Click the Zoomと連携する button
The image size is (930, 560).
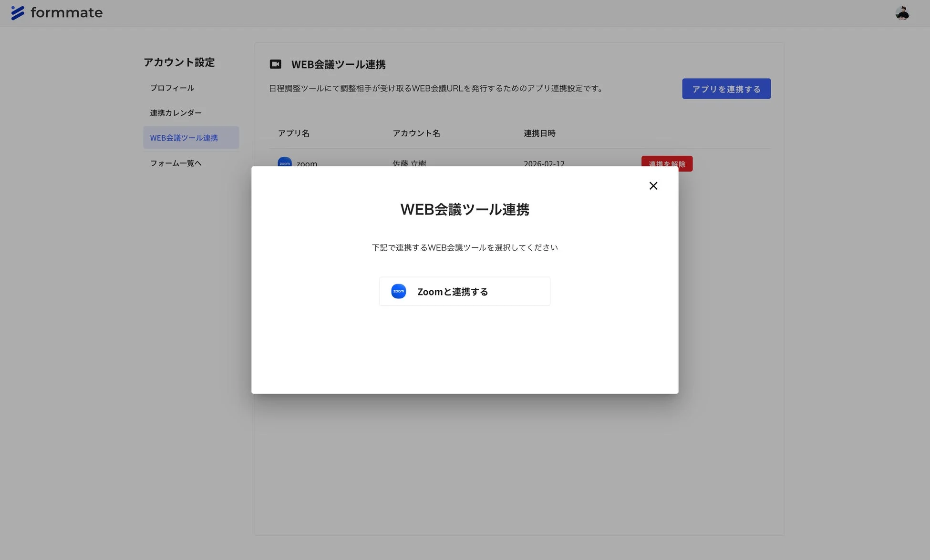coord(465,291)
